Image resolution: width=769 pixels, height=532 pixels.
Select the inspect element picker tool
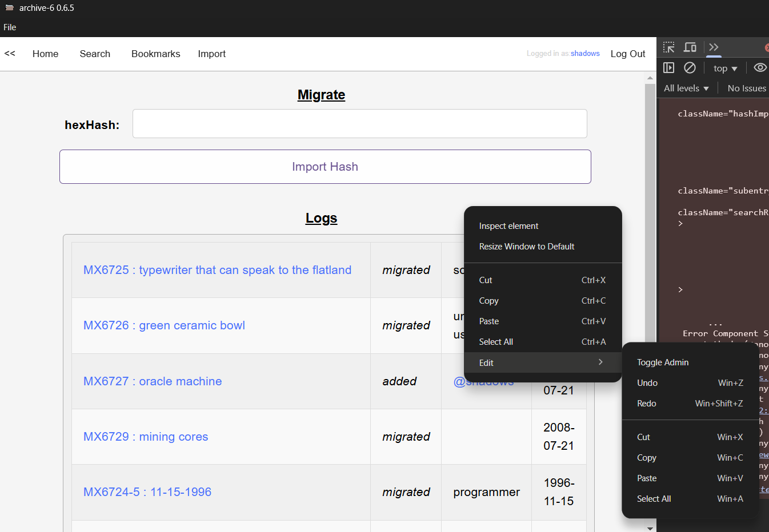668,47
